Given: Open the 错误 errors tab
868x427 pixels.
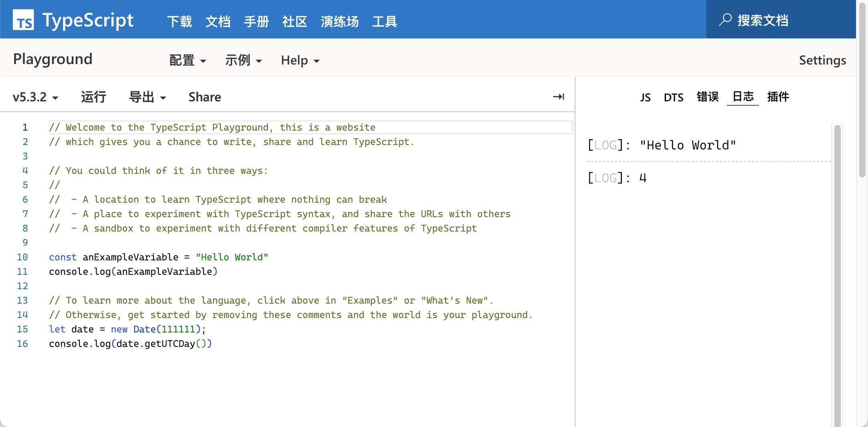Looking at the screenshot, I should point(707,97).
